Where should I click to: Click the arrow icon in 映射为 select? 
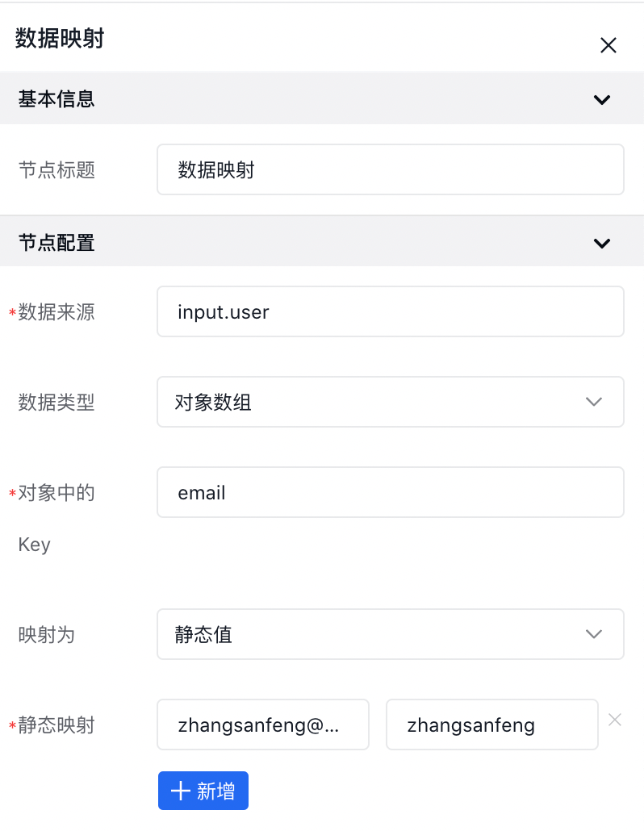pyautogui.click(x=594, y=634)
